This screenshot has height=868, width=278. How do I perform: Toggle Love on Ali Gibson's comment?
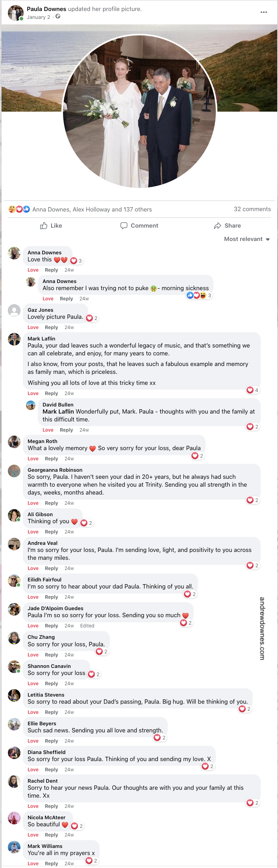pyautogui.click(x=33, y=531)
